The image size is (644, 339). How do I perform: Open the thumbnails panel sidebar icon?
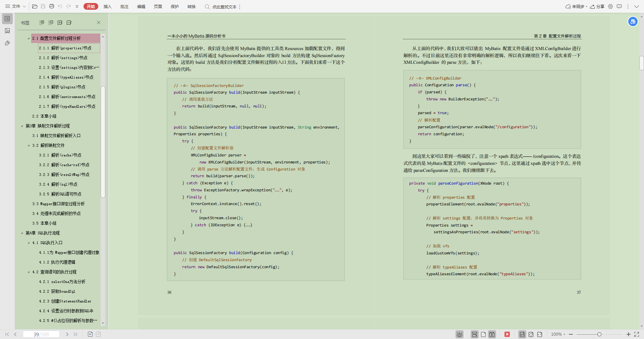click(7, 31)
